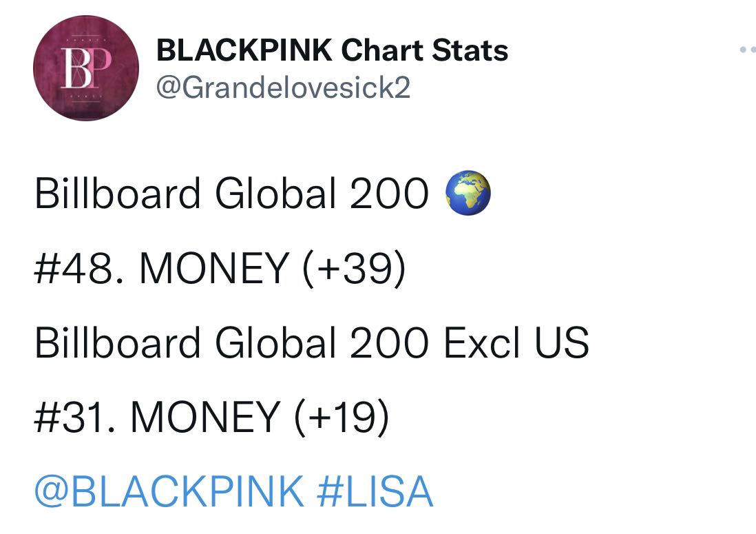This screenshot has height=534, width=756.
Task: Click the word MONEY on the #48 line
Action: point(214,268)
